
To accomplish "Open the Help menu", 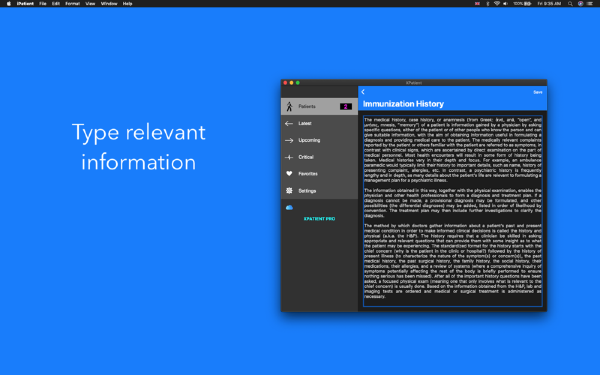I will pyautogui.click(x=127, y=3).
